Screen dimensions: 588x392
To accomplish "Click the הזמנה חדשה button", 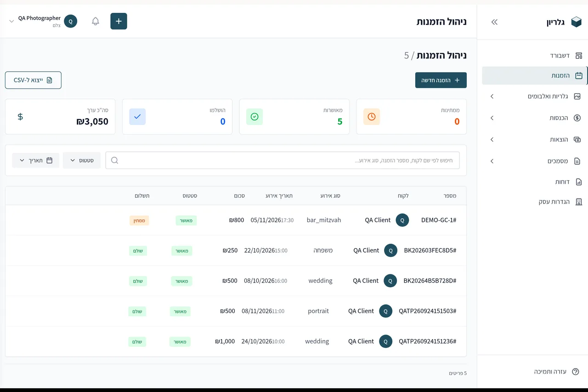I will point(441,80).
